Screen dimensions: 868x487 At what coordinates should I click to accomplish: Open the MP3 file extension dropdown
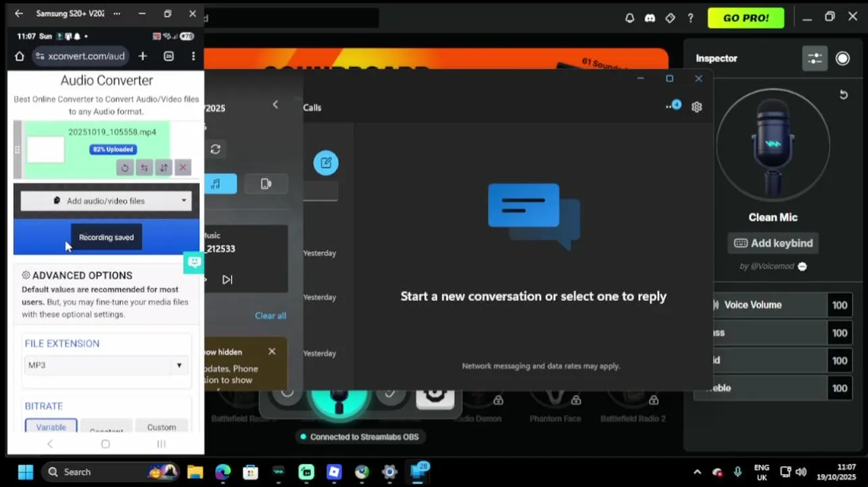(x=106, y=365)
